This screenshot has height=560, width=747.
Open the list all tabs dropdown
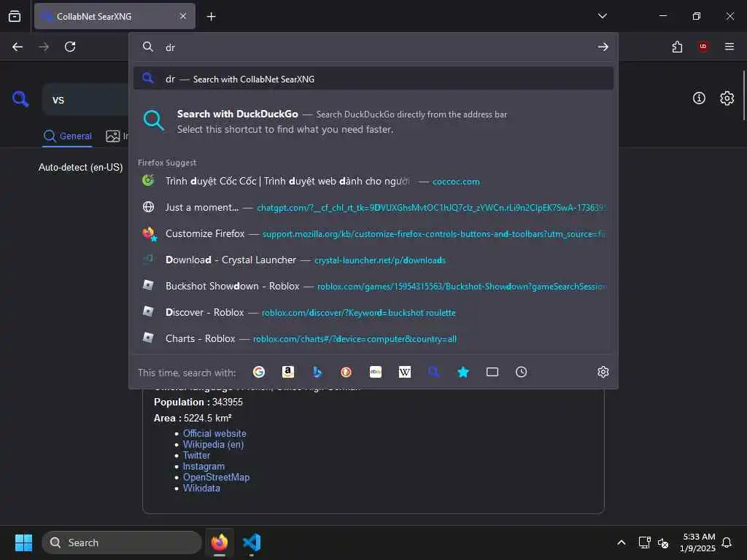tap(602, 16)
